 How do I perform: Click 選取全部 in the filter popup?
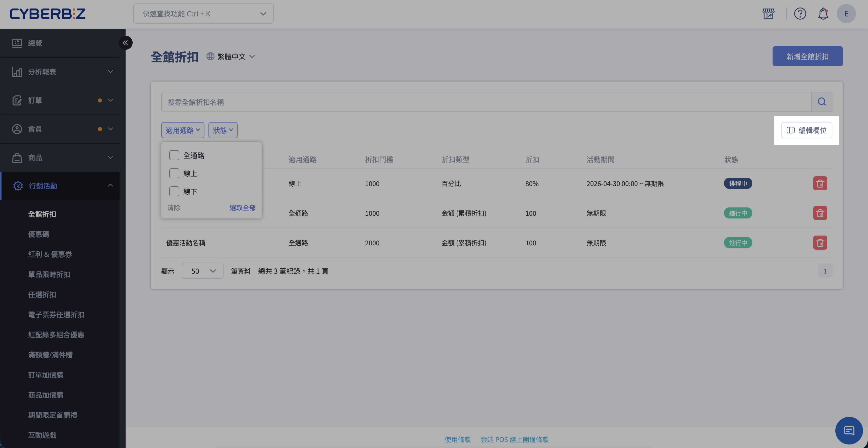pos(242,207)
